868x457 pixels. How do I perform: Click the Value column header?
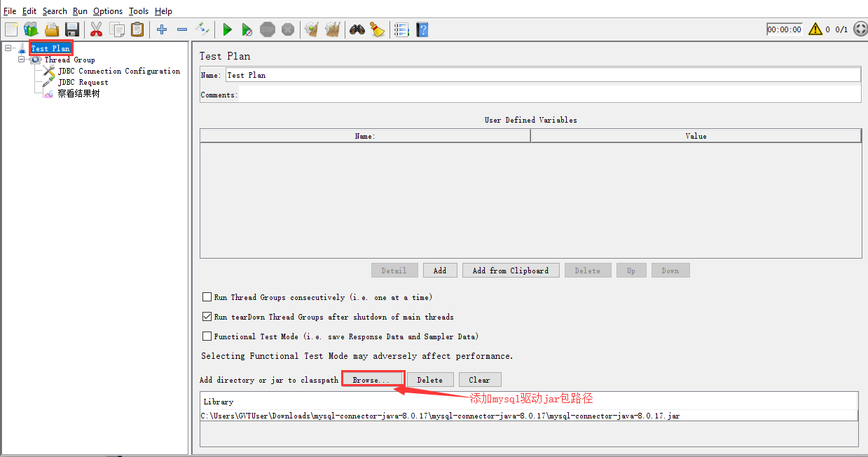[696, 136]
